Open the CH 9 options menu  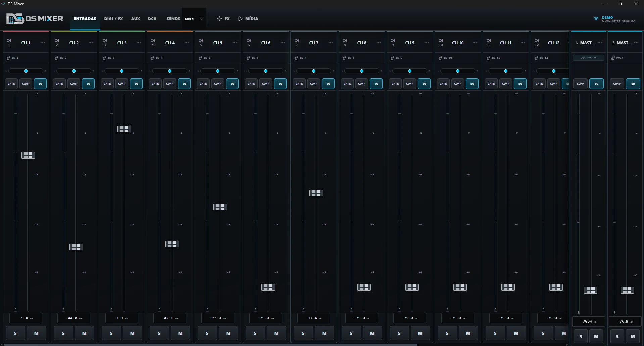point(427,43)
